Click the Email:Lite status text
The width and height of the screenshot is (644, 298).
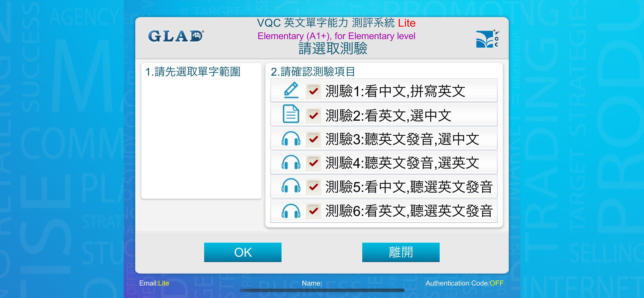click(154, 283)
